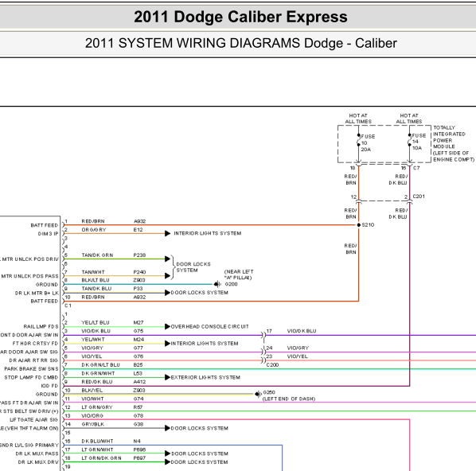This screenshot has width=476, height=471.
Task: Click the Overhead Console Circuit text
Action: click(210, 326)
